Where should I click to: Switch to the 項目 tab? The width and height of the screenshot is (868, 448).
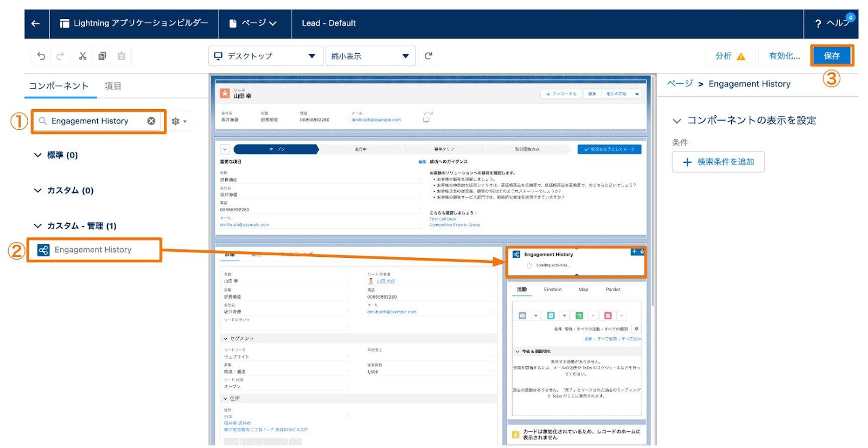point(113,86)
